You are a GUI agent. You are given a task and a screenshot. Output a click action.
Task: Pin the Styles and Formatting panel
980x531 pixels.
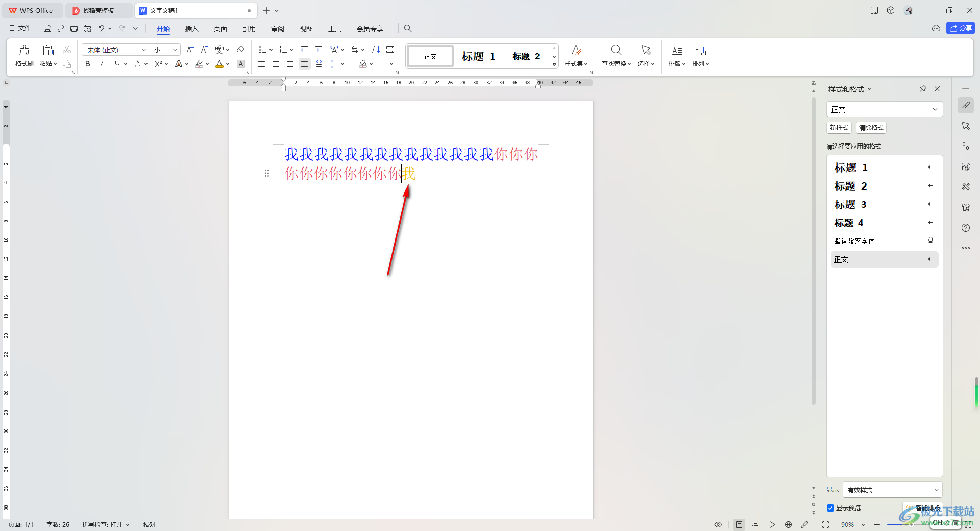coord(923,89)
